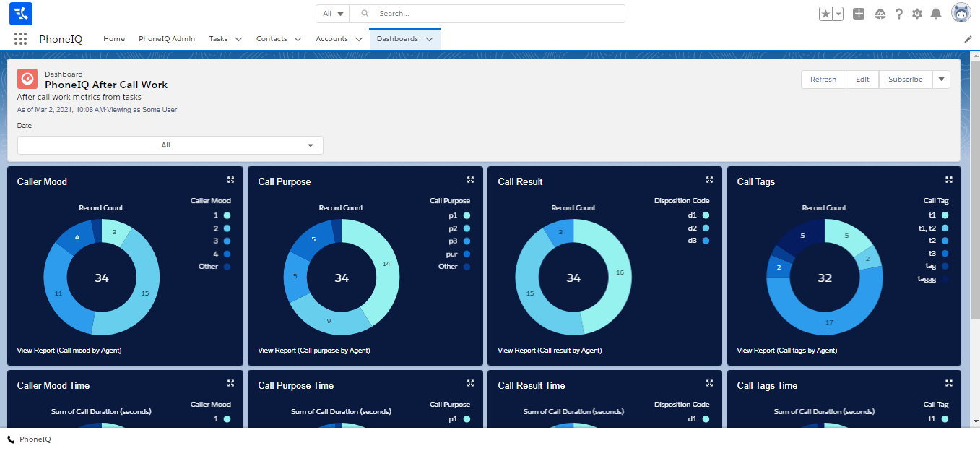Open the Date filter dropdown

pyautogui.click(x=170, y=145)
